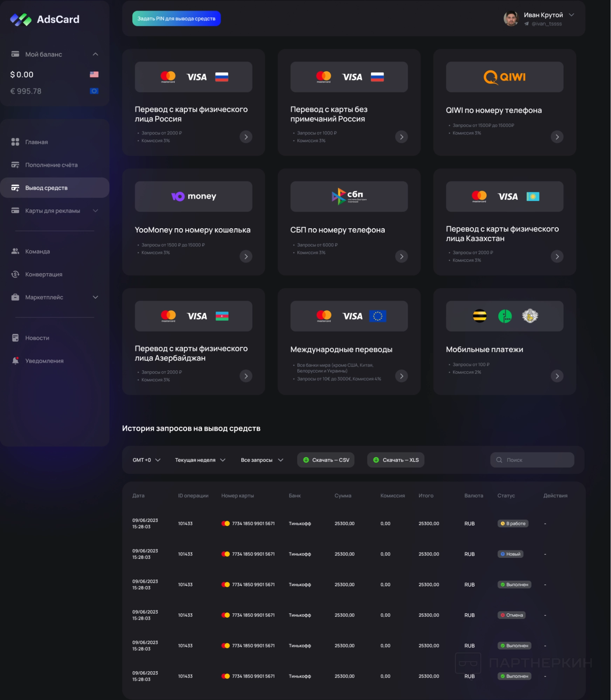The image size is (611, 700).
Task: Click the Отмена status badge
Action: click(x=512, y=615)
